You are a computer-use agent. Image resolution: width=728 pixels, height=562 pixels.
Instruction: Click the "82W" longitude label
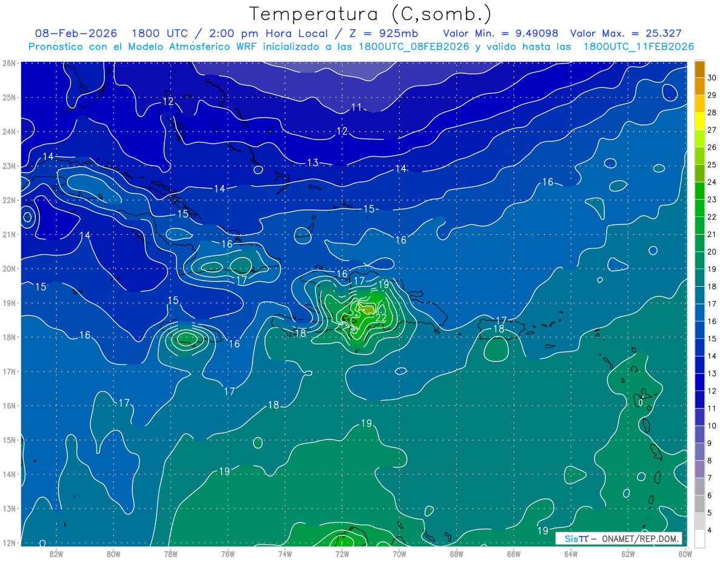[56, 554]
